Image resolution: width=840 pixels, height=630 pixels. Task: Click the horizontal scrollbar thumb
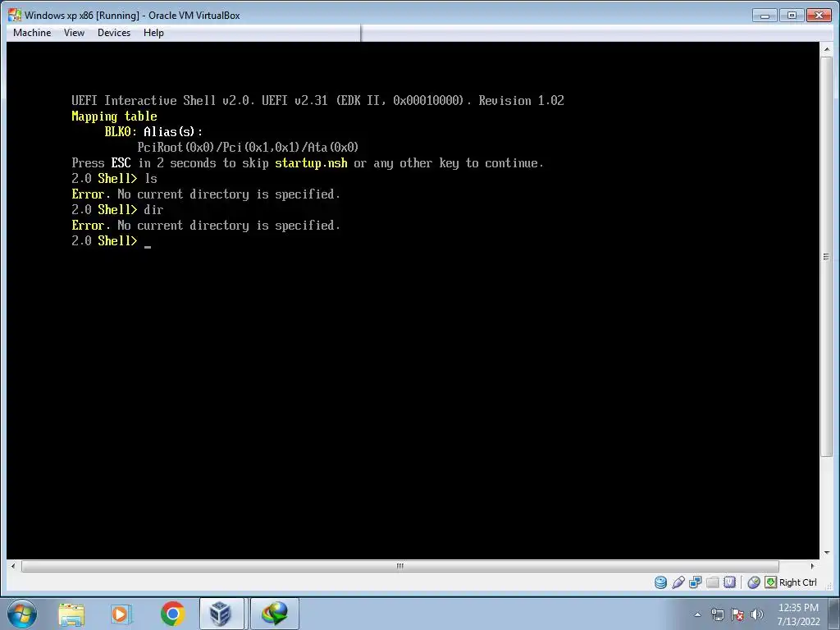[x=399, y=566]
